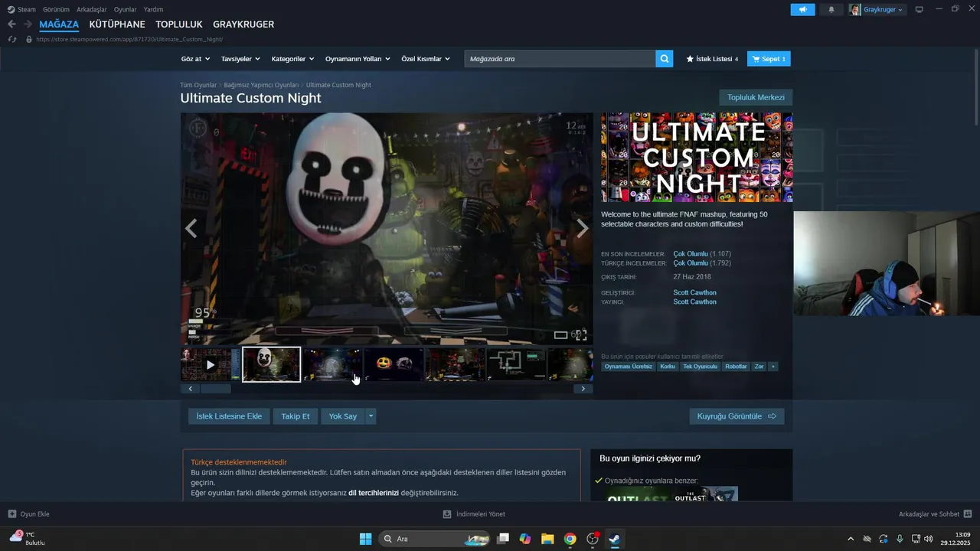
Task: Open the Scott Cawthon developer link
Action: click(x=694, y=292)
